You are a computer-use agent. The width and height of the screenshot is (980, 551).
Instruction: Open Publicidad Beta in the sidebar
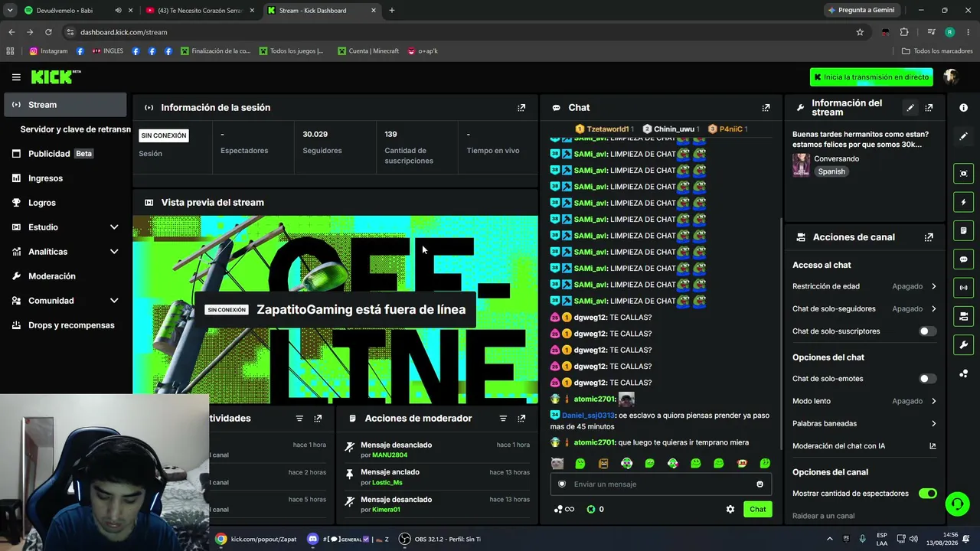pos(65,154)
